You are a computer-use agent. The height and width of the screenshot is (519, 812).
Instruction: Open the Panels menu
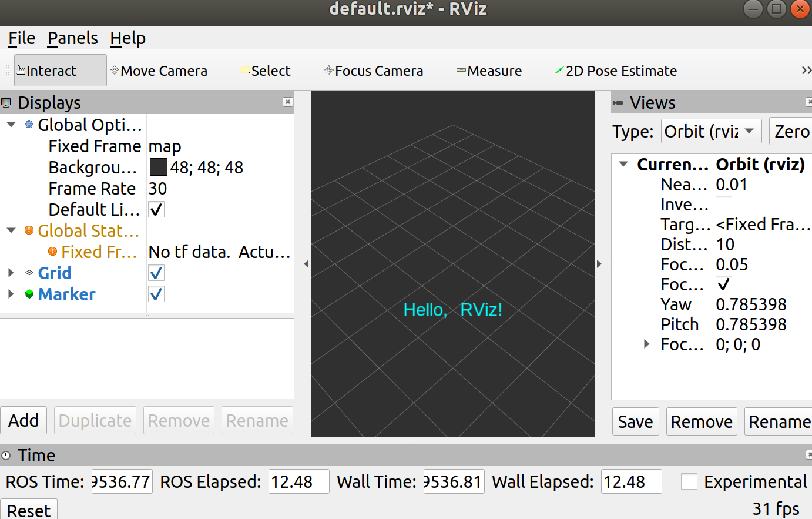(x=72, y=38)
